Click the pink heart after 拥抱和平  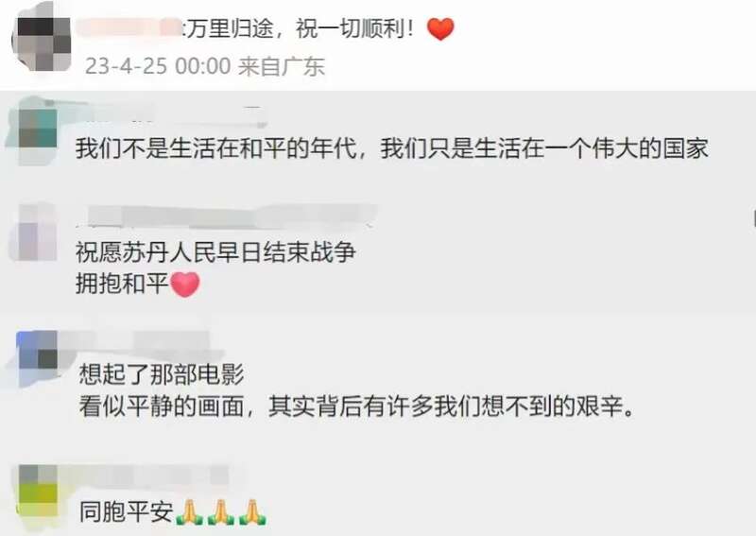coord(185,285)
